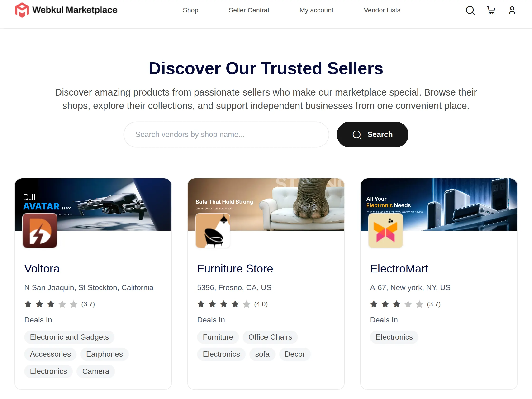Click the Furniture Store chair logo

point(213,230)
